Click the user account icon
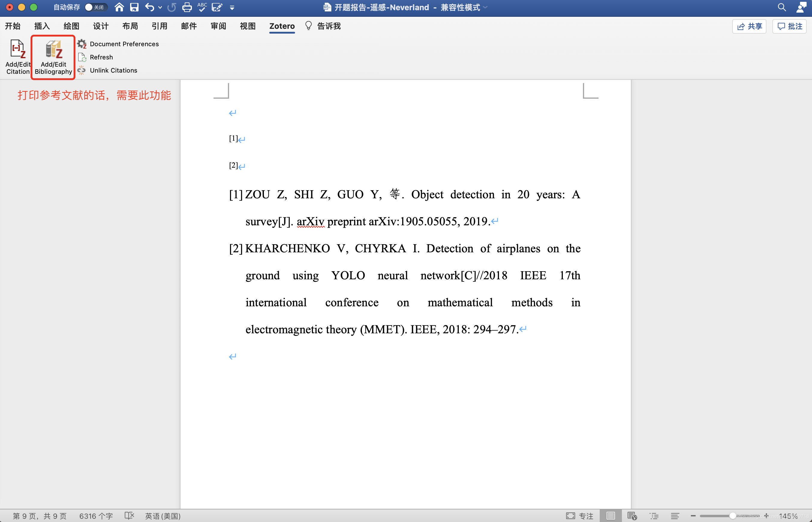The width and height of the screenshot is (812, 522). click(x=801, y=7)
